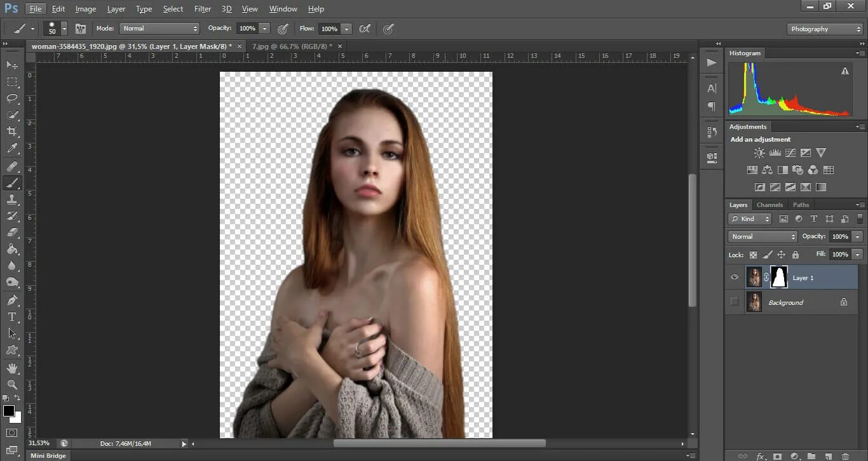This screenshot has height=461, width=868.
Task: Open the Photography workspace dropdown
Action: pos(825,29)
